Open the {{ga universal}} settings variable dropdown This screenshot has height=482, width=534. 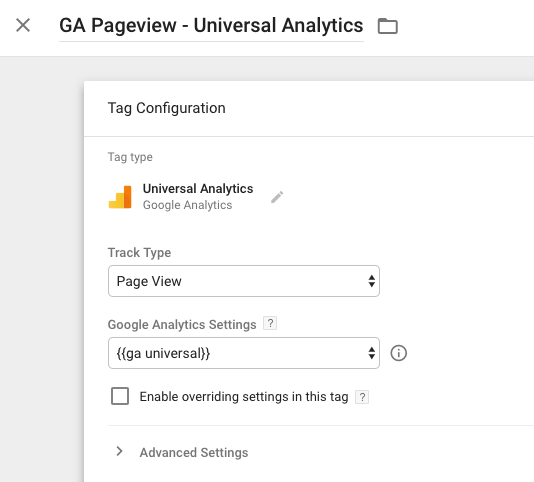[x=244, y=353]
